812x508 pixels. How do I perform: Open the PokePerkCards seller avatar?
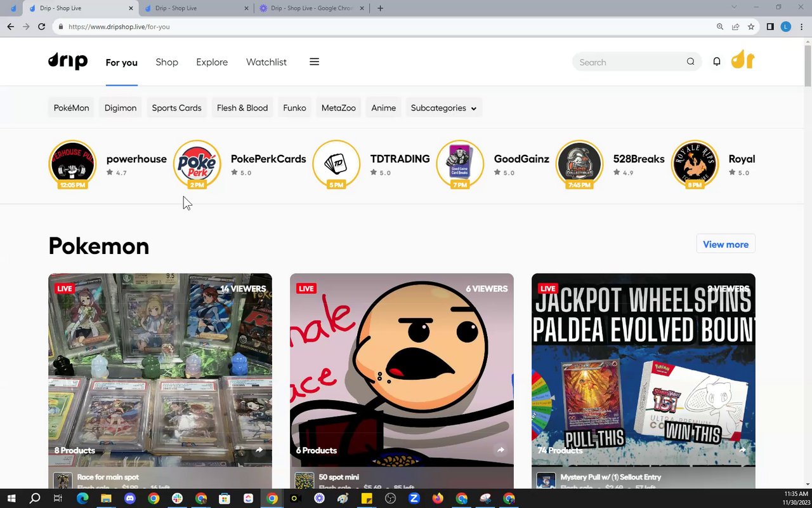point(197,164)
